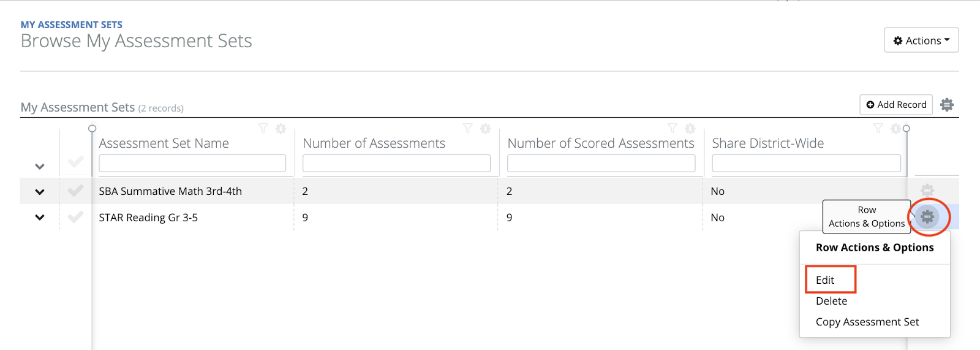This screenshot has width=980, height=350.
Task: Select Copy Assessment Set menu entry
Action: coord(867,322)
